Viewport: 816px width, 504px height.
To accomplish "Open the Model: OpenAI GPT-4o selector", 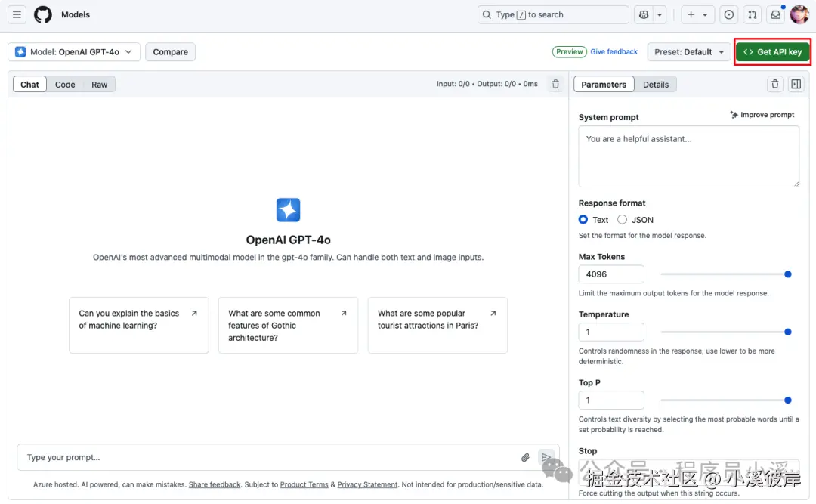I will point(74,52).
